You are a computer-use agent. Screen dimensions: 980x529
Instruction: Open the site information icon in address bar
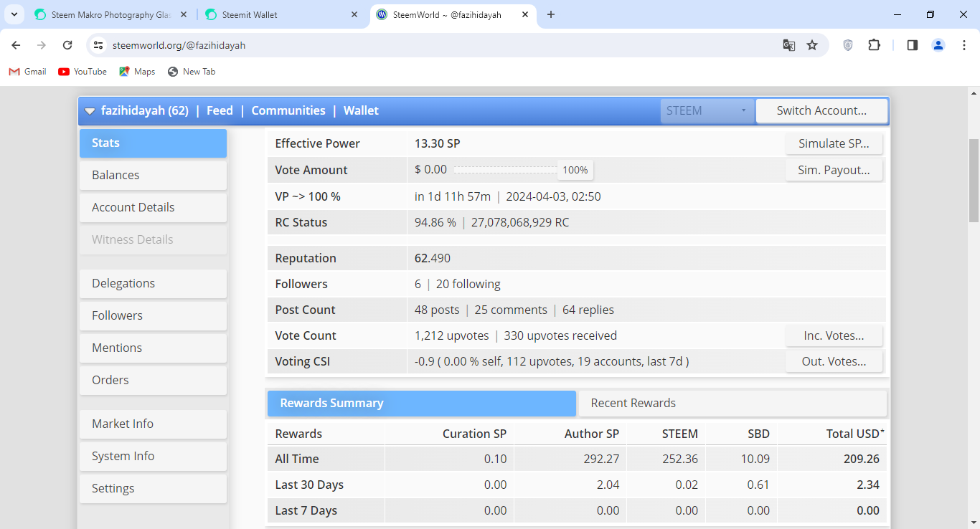[x=99, y=45]
